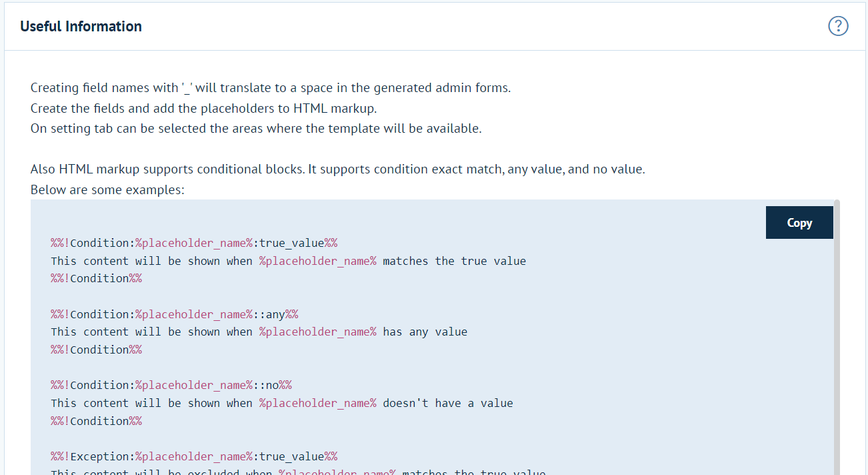This screenshot has width=868, height=475.
Task: Click the 'doesn't have a value' content line
Action: [281, 403]
